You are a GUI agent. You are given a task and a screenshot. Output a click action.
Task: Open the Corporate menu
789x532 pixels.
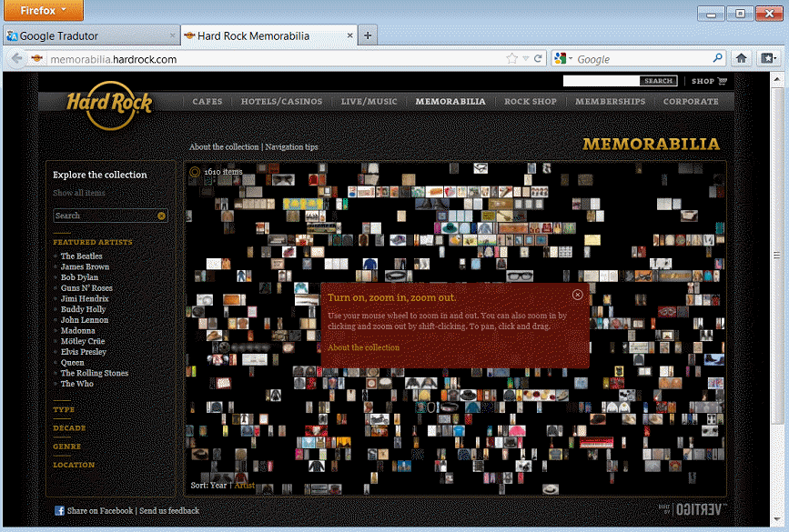(691, 102)
